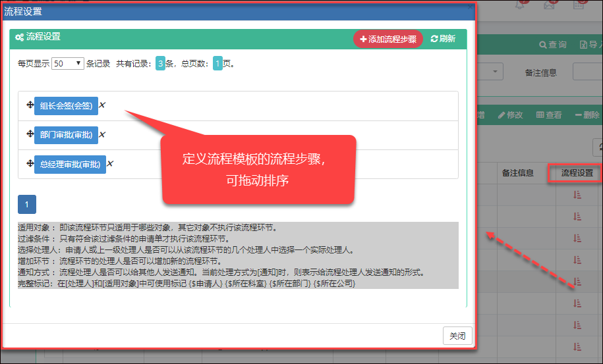
Task: Open the dropdown left of 备注信息 label
Action: pyautogui.click(x=491, y=72)
